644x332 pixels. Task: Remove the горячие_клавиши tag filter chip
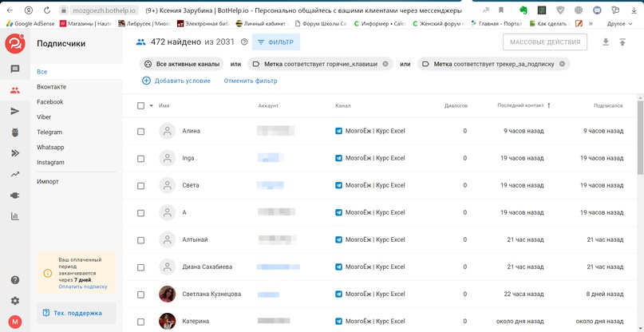tap(385, 64)
